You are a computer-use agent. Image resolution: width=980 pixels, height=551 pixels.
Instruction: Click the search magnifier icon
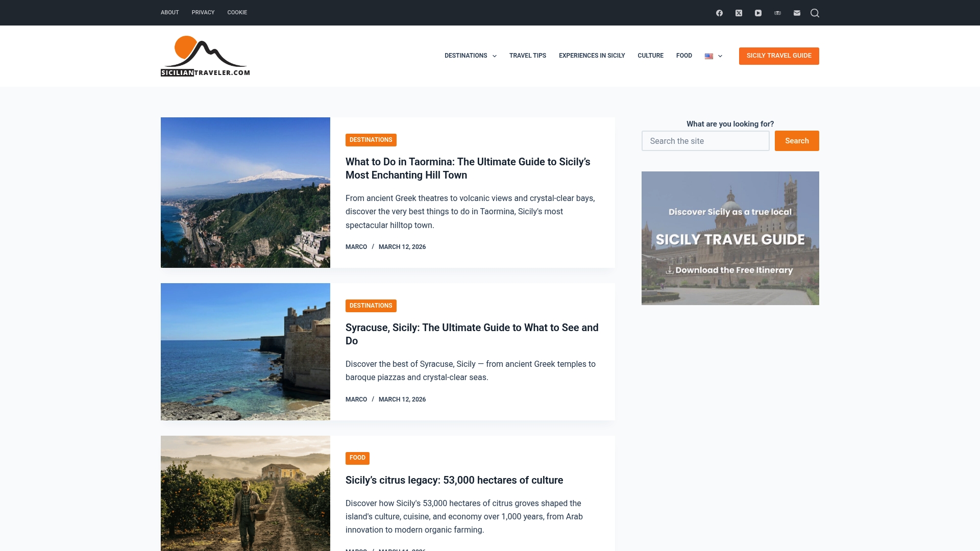pos(815,12)
